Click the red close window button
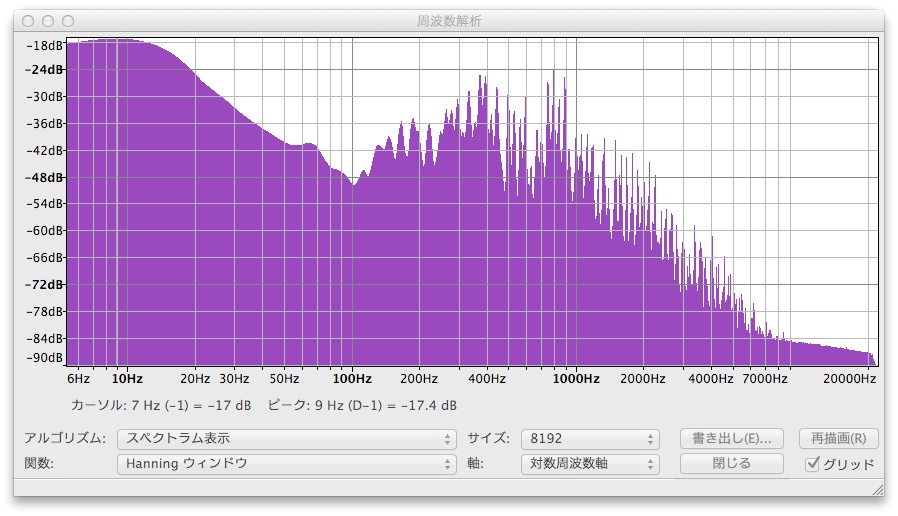 click(28, 21)
